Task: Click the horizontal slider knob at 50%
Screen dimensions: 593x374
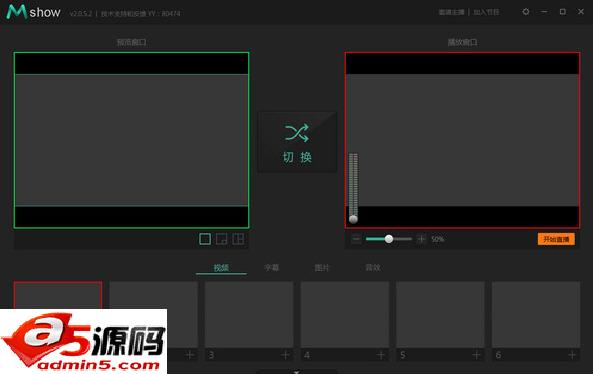Action: (389, 239)
